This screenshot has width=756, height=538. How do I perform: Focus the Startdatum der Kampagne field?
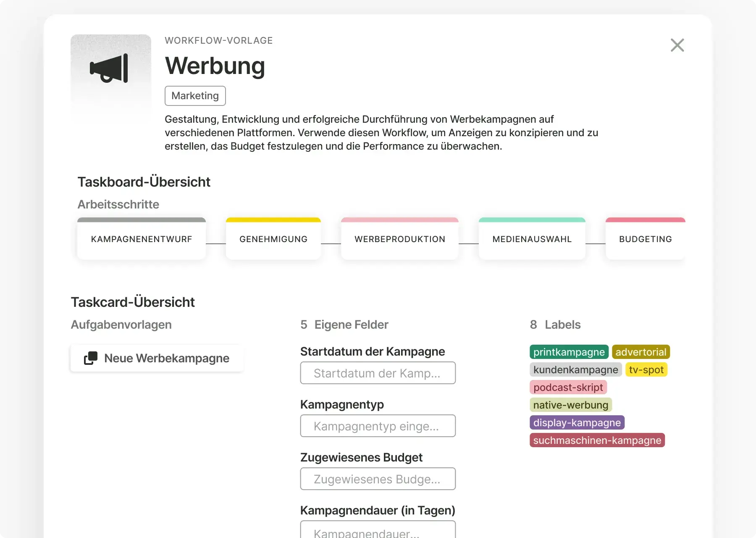click(x=378, y=373)
